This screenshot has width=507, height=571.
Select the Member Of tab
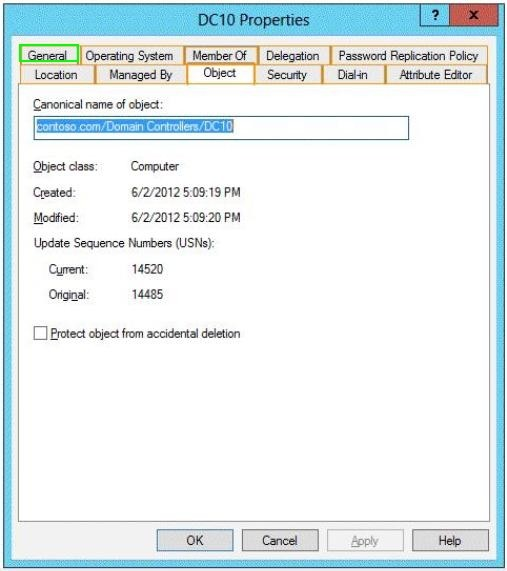220,56
